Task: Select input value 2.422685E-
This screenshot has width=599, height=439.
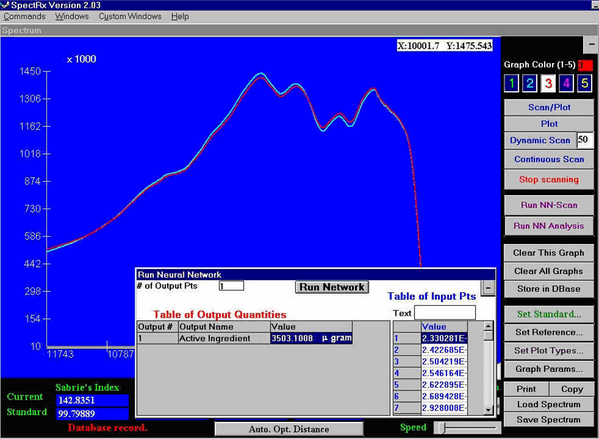Action: [x=444, y=350]
